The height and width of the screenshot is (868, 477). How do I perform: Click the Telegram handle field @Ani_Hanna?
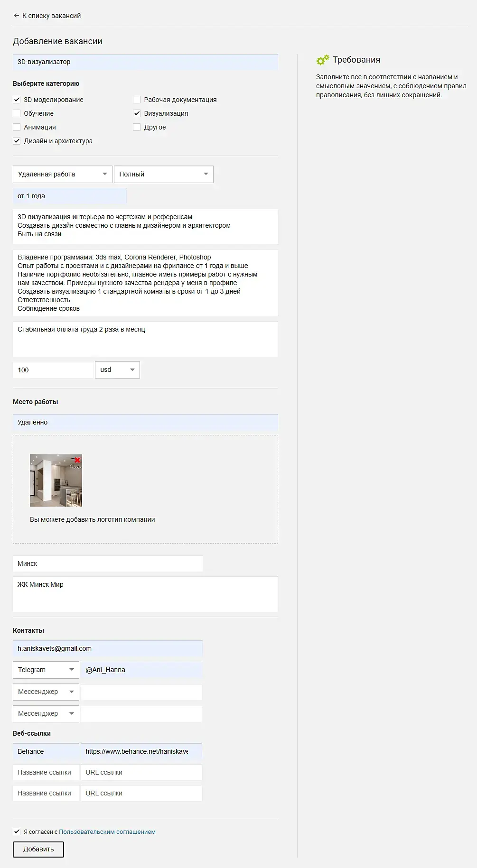click(141, 670)
